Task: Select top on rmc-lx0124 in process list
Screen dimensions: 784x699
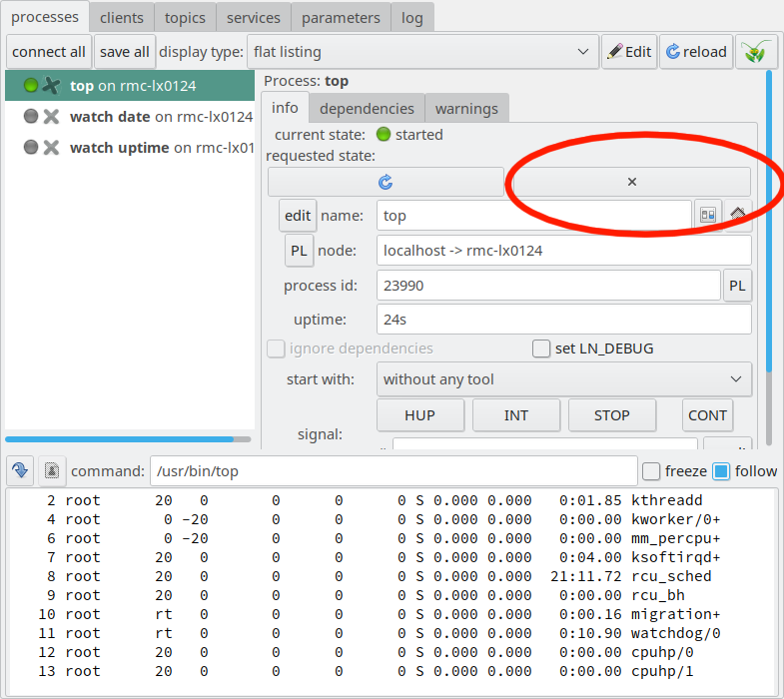Action: coord(130,86)
